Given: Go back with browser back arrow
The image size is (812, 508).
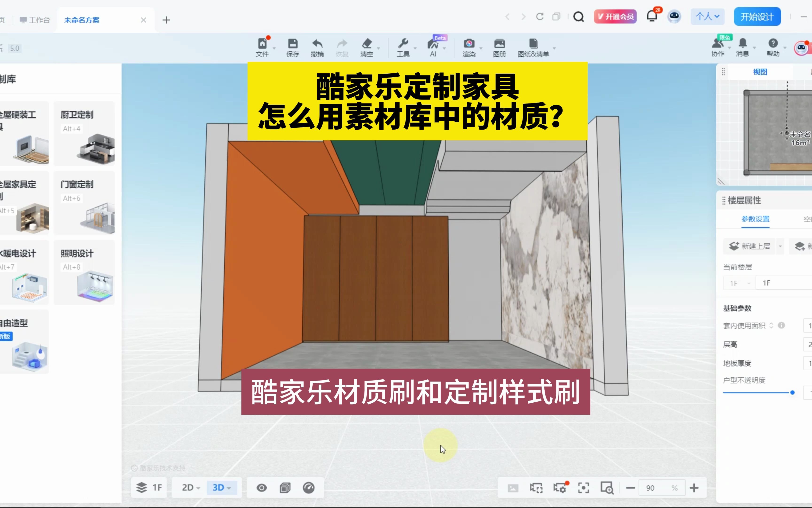Looking at the screenshot, I should coord(507,16).
